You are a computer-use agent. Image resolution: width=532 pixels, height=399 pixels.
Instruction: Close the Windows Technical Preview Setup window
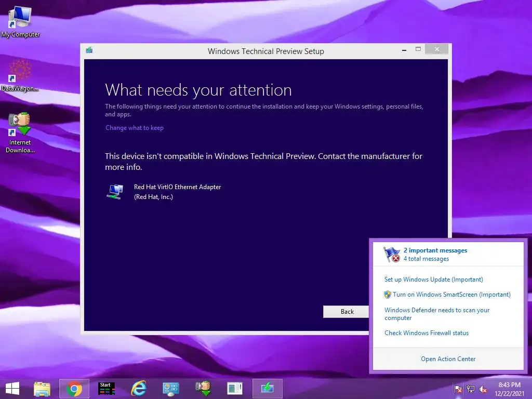(436, 49)
